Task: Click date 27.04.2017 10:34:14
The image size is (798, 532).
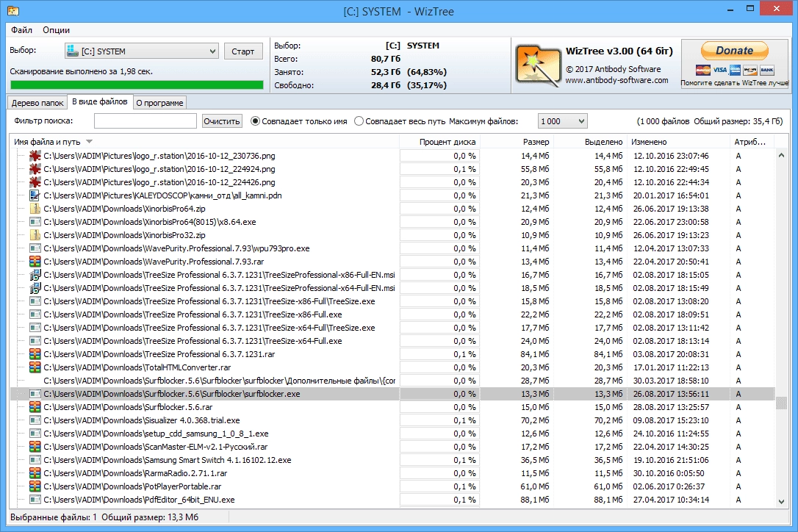Action: 671,500
